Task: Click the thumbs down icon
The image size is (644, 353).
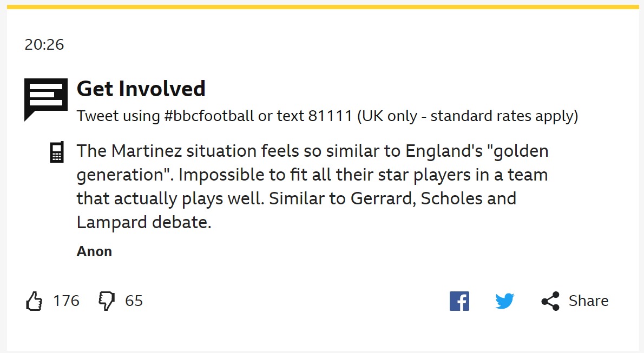Action: pyautogui.click(x=107, y=301)
